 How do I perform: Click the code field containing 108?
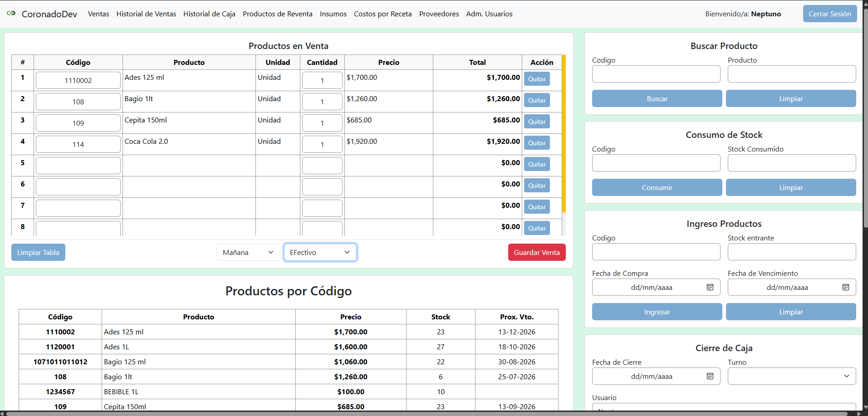coord(78,102)
